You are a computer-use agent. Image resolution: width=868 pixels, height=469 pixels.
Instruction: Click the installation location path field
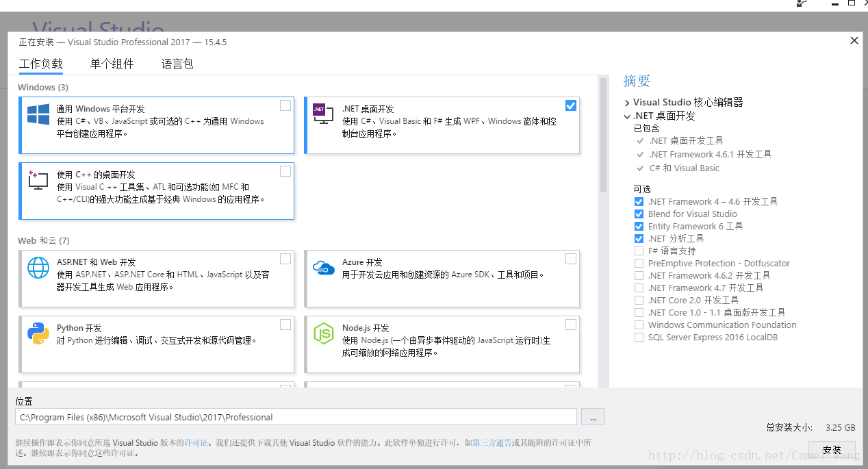[296, 417]
